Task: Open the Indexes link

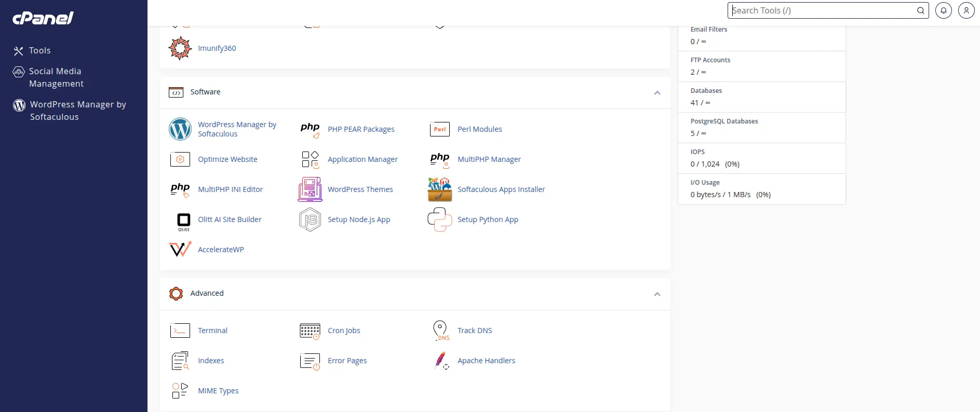Action: [211, 361]
